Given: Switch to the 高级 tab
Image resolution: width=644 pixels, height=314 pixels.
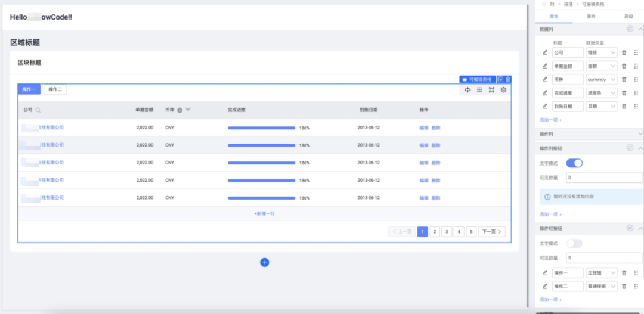Looking at the screenshot, I should [628, 17].
